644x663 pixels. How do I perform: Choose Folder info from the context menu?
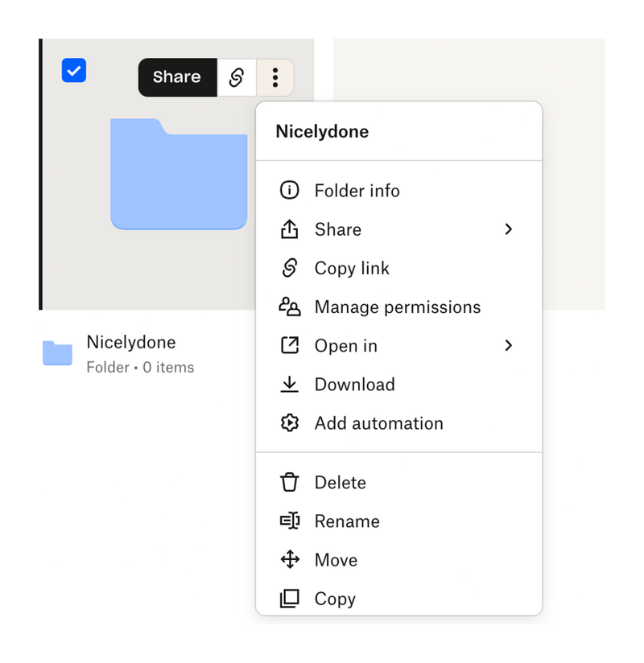tap(357, 191)
